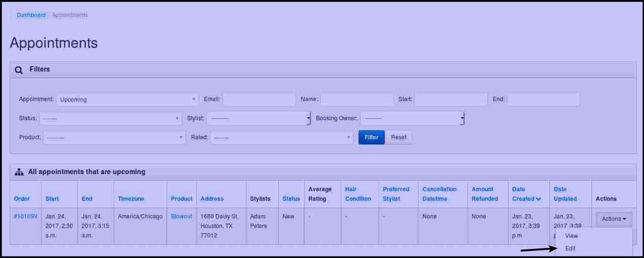Sort table by Address column header
The width and height of the screenshot is (644, 258).
[x=212, y=199]
